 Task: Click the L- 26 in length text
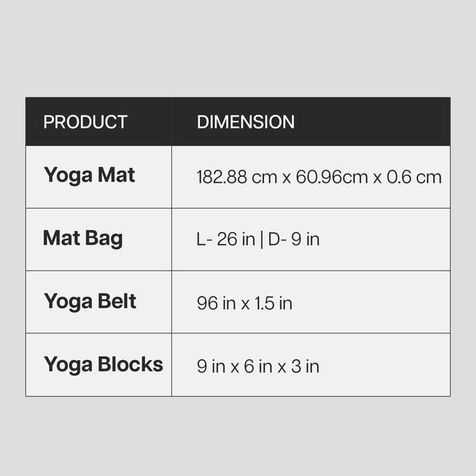coord(226,240)
